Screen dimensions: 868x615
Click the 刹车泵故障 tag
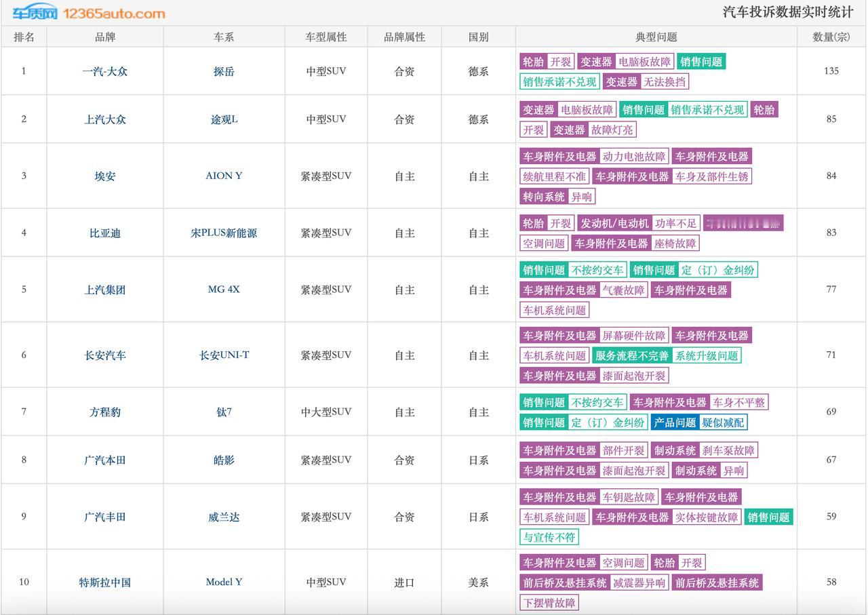[x=728, y=450]
